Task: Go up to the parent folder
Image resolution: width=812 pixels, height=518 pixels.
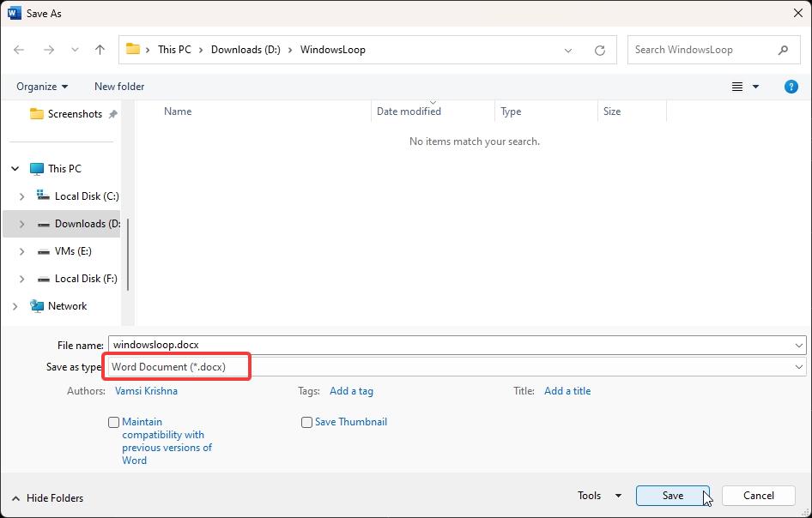Action: coord(100,50)
